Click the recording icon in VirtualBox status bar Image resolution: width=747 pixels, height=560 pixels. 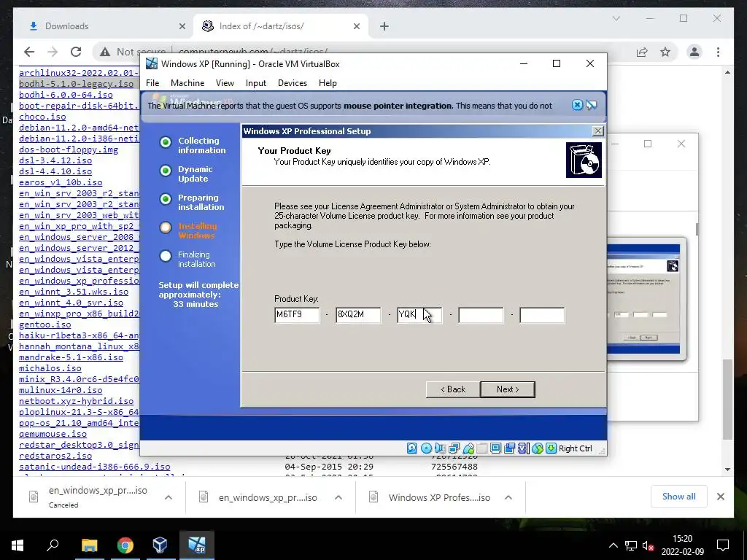(510, 448)
